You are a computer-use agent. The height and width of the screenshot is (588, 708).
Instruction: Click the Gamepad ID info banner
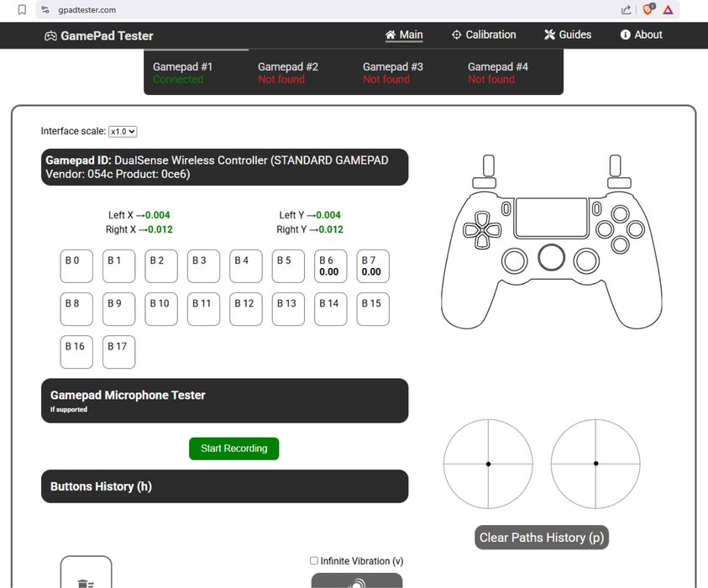(224, 167)
